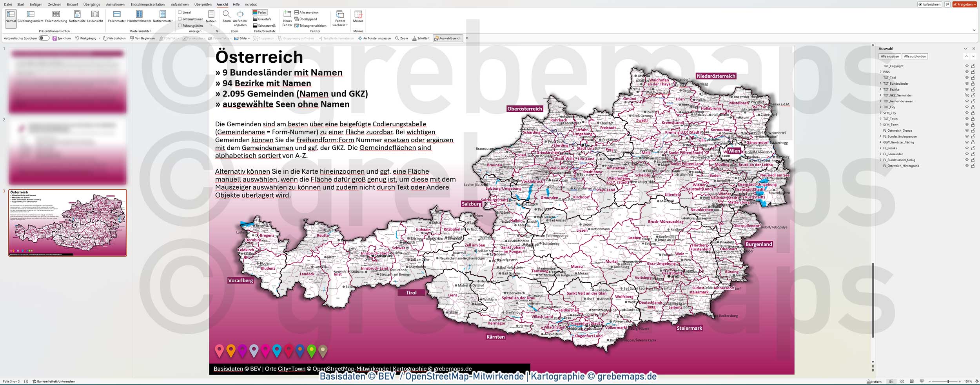Screen dimensions: 980x385
Task: Enable the Lineal checkbox
Action: [180, 12]
